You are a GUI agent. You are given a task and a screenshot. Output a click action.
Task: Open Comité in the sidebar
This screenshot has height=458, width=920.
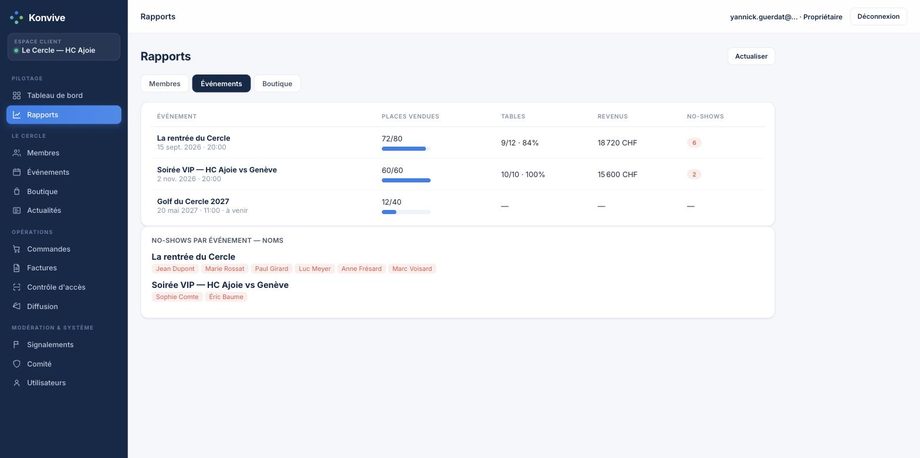64,364
